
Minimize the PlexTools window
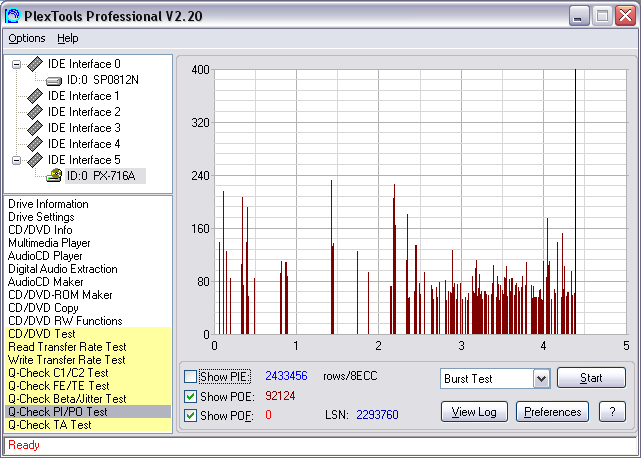[579, 16]
